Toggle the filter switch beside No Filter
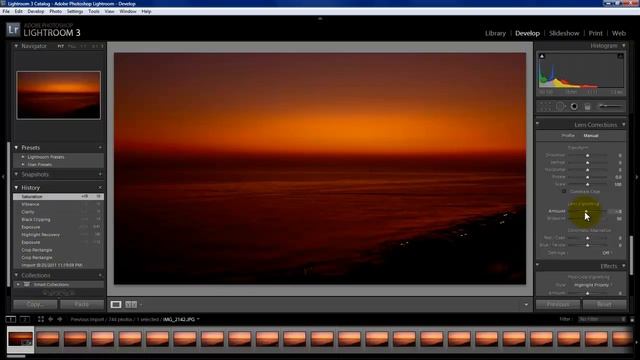This screenshot has width=640, height=360. 632,320
